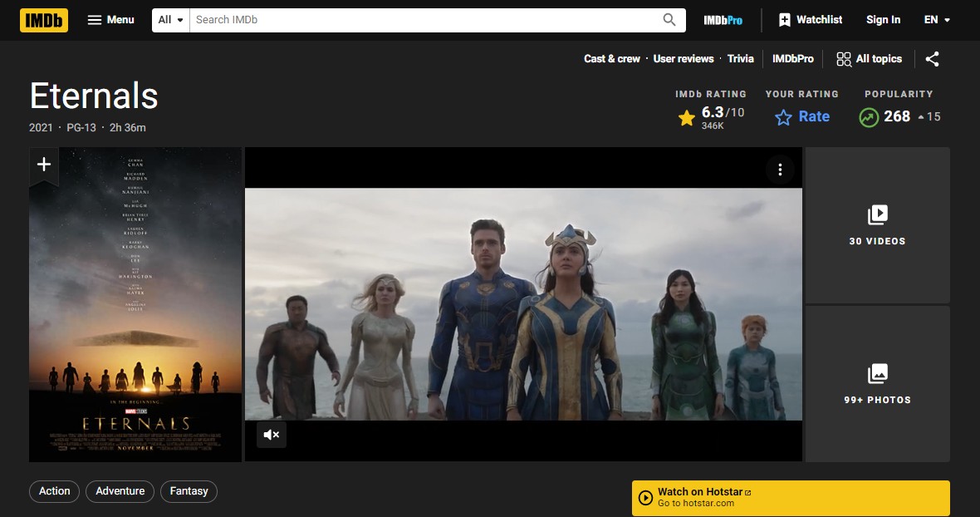Viewport: 980px width, 517px height.
Task: Open the IMDb home logo
Action: click(44, 20)
